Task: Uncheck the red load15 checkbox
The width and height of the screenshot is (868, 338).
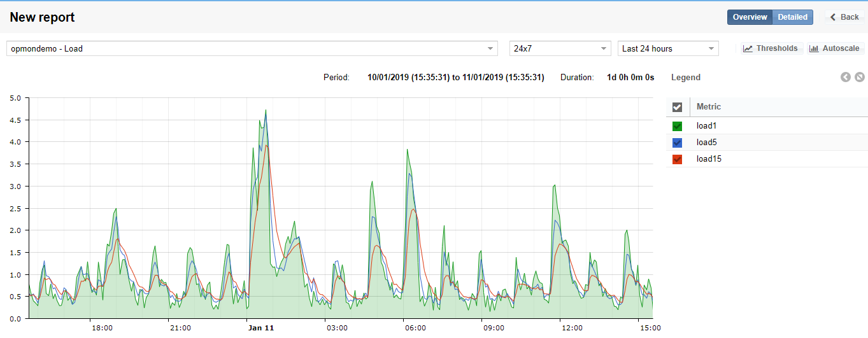Action: [677, 159]
